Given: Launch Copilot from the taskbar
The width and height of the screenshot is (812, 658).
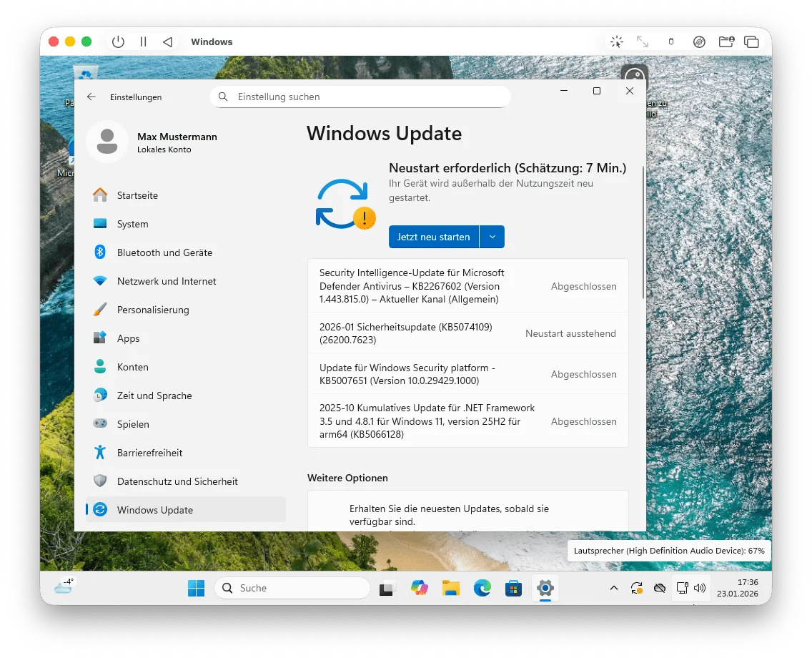Looking at the screenshot, I should (x=420, y=588).
